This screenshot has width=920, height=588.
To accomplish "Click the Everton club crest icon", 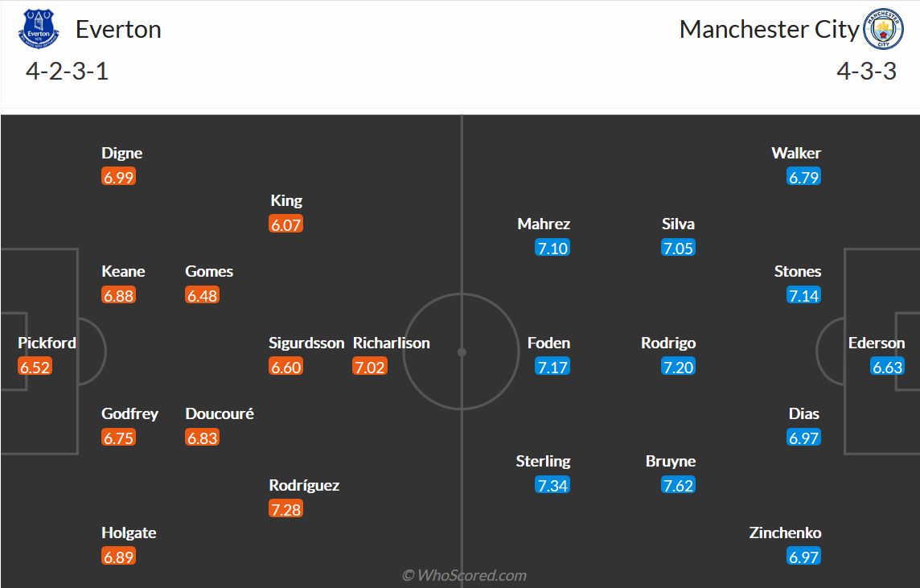I will click(39, 29).
